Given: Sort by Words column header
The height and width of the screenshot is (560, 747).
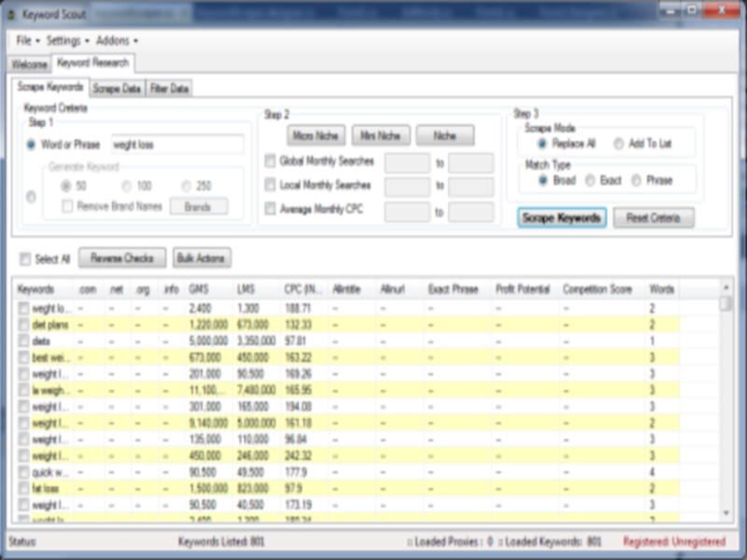Looking at the screenshot, I should tap(662, 289).
